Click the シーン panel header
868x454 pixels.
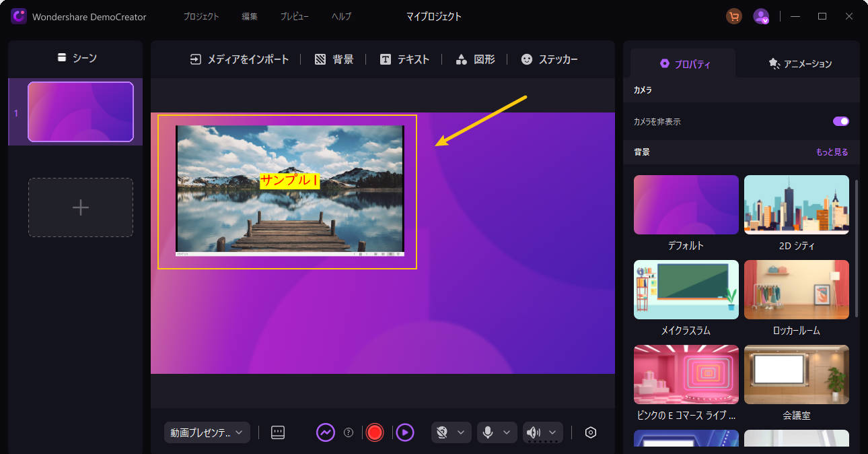coord(76,59)
